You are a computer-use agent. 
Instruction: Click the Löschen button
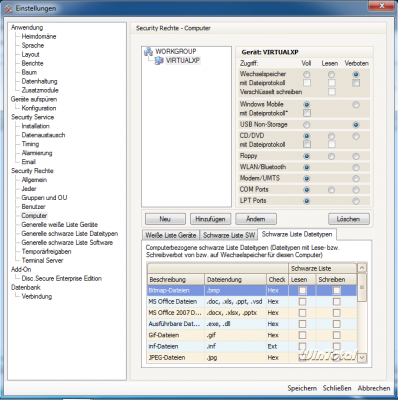349,219
